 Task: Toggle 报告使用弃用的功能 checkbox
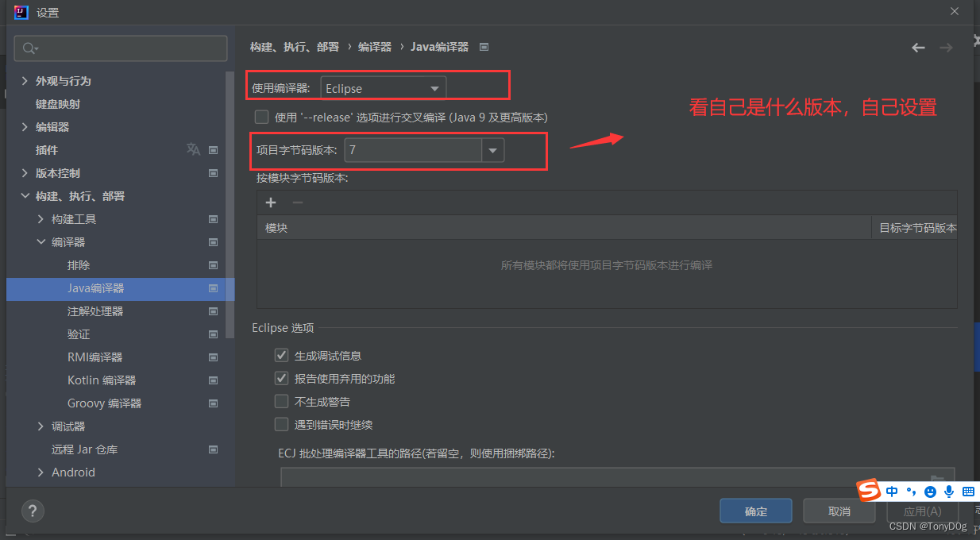pyautogui.click(x=281, y=378)
